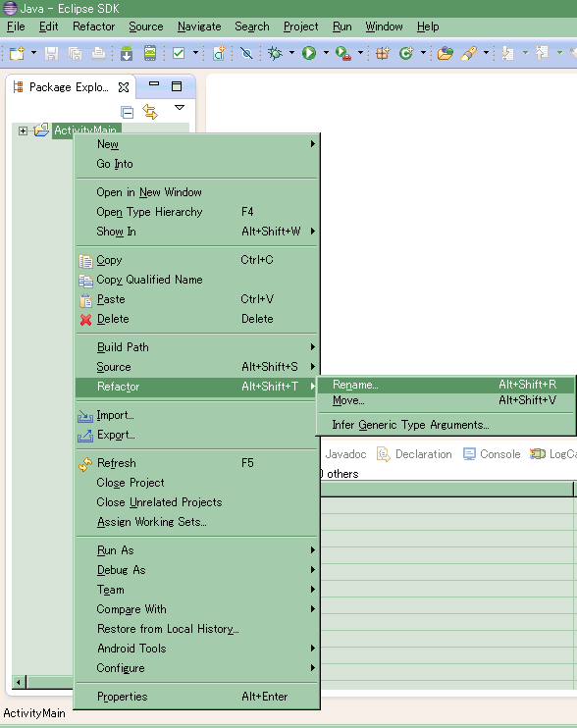Click the New Java Class icon
Image resolution: width=577 pixels, height=728 pixels.
[406, 53]
